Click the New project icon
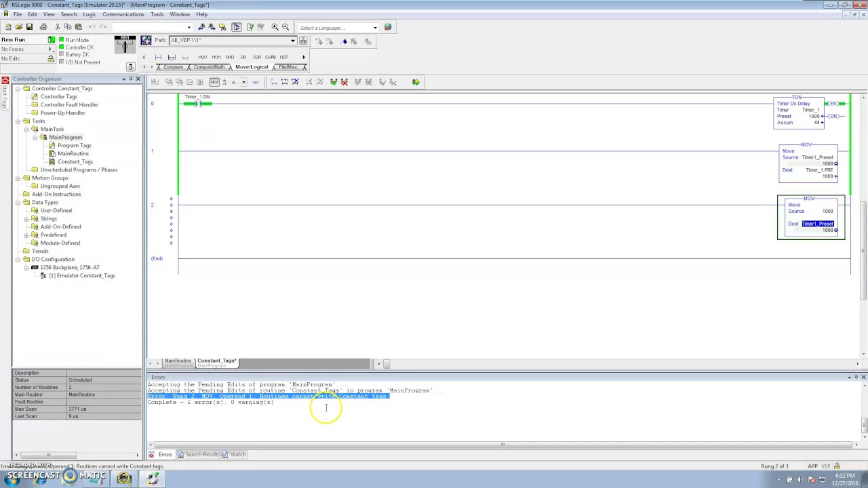The width and height of the screenshot is (868, 488). 7,27
